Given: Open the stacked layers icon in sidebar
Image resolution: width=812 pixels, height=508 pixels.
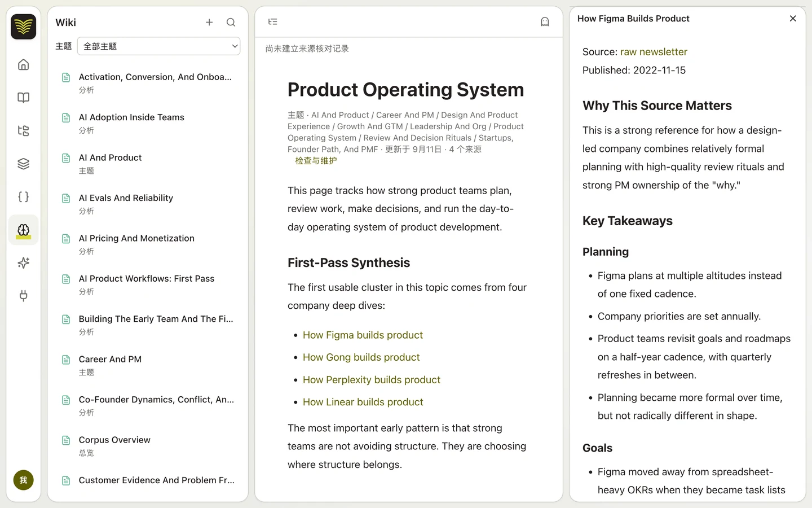Looking at the screenshot, I should click(x=23, y=164).
